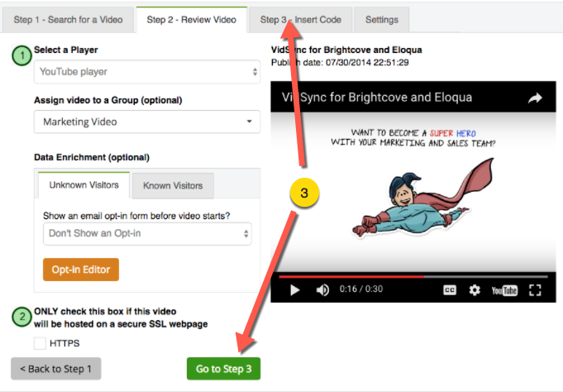
Task: Open the Don't Show an Opt-in dropdown
Action: coord(147,233)
